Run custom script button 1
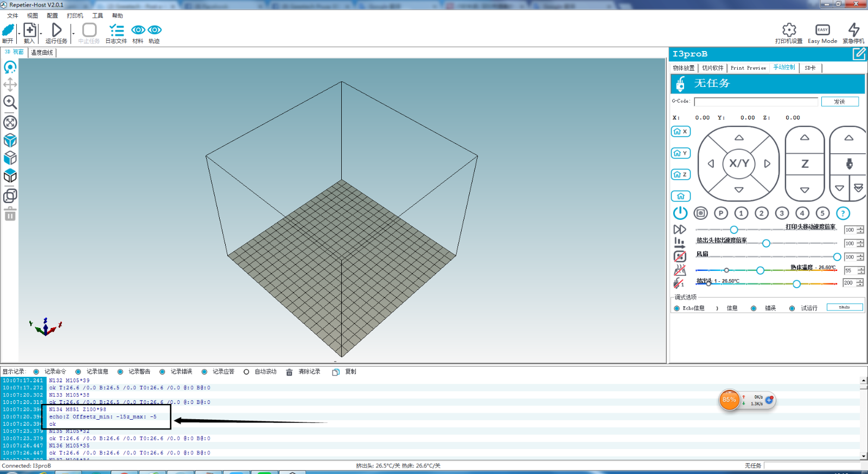 (x=742, y=213)
